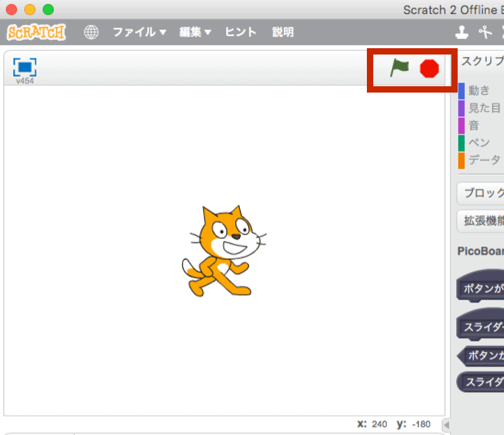Select the 見た目 block category
This screenshot has width=504, height=435.
click(x=484, y=108)
